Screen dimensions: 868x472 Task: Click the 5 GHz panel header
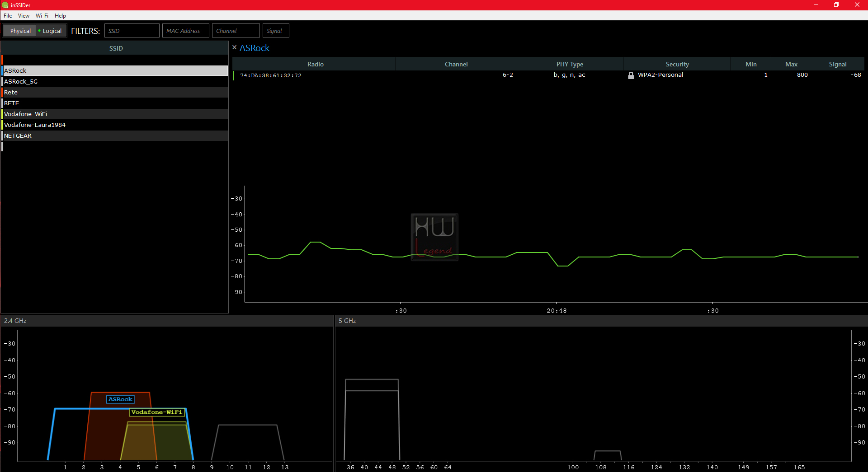pos(601,321)
